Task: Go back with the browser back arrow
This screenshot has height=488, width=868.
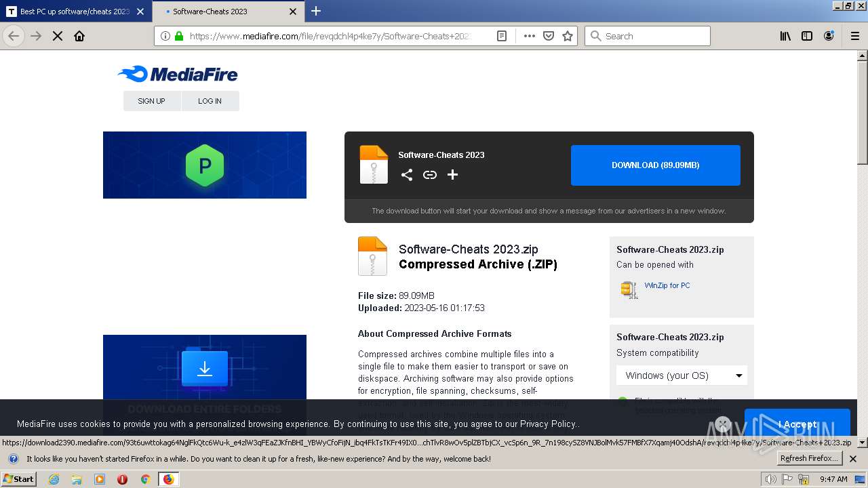Action: [14, 36]
